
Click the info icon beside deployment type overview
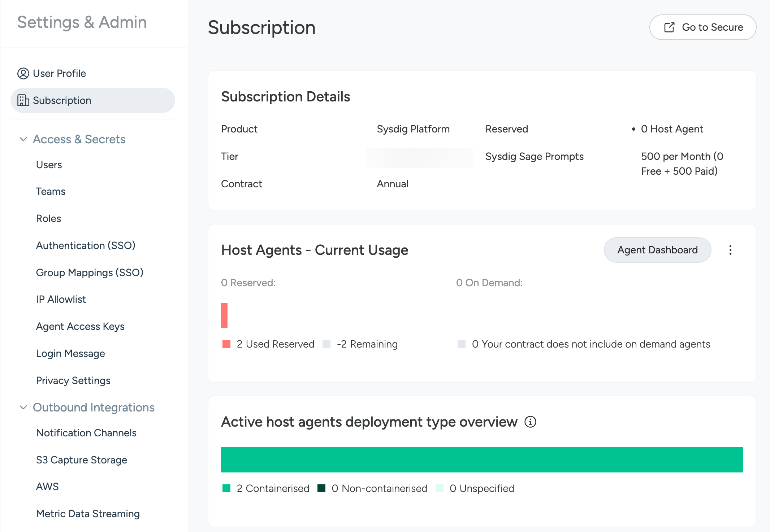[530, 422]
